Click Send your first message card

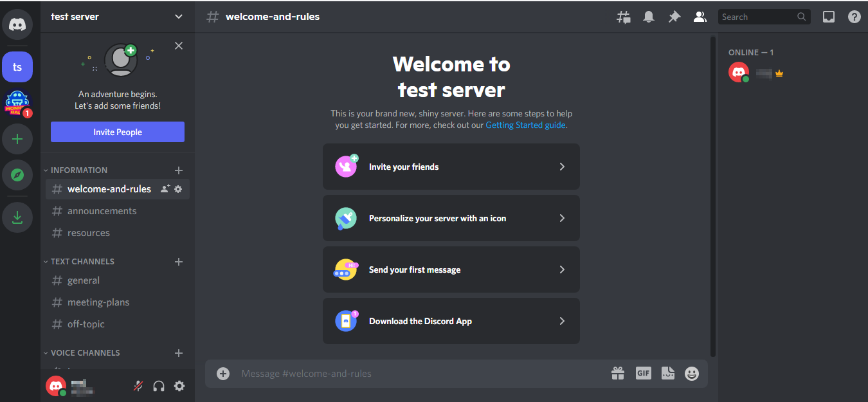[451, 270]
